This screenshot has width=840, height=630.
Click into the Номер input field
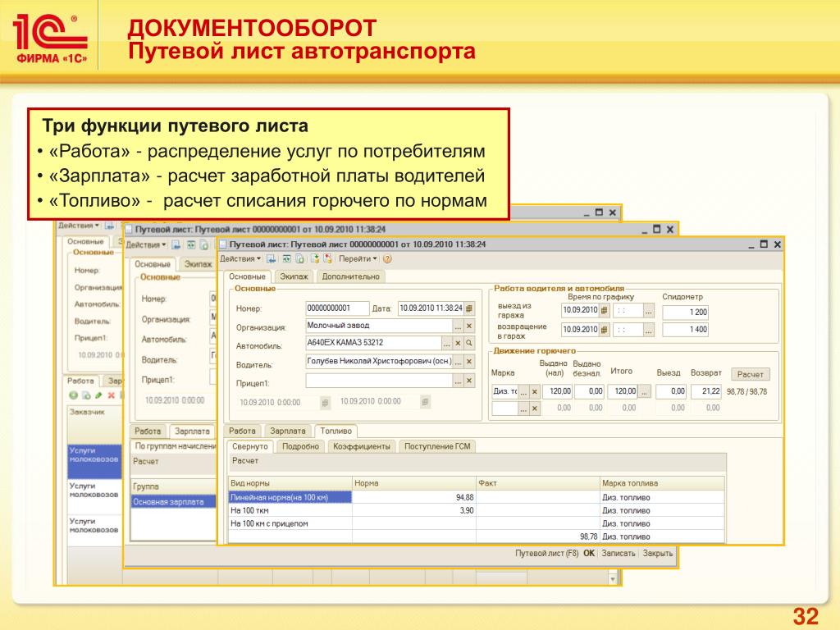pyautogui.click(x=336, y=308)
